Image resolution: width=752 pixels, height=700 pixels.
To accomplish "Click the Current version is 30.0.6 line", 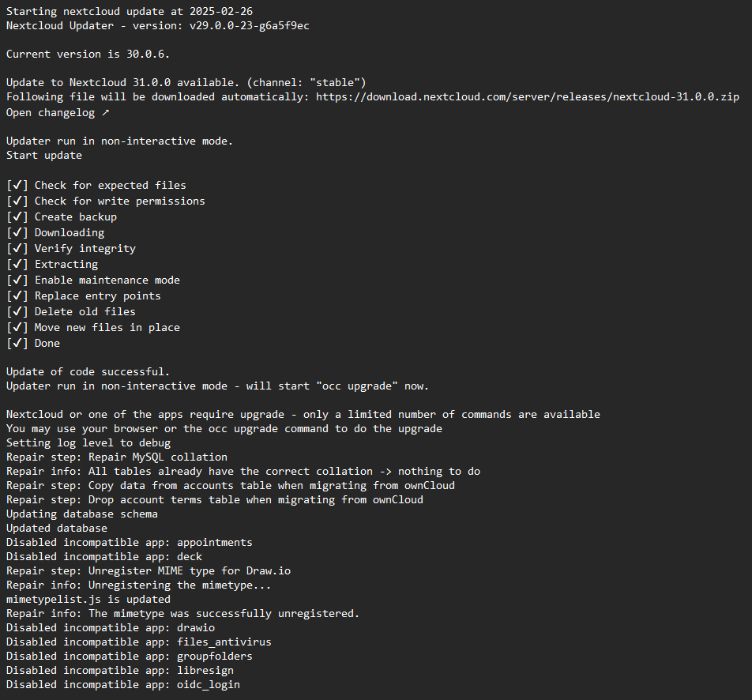I will [88, 55].
